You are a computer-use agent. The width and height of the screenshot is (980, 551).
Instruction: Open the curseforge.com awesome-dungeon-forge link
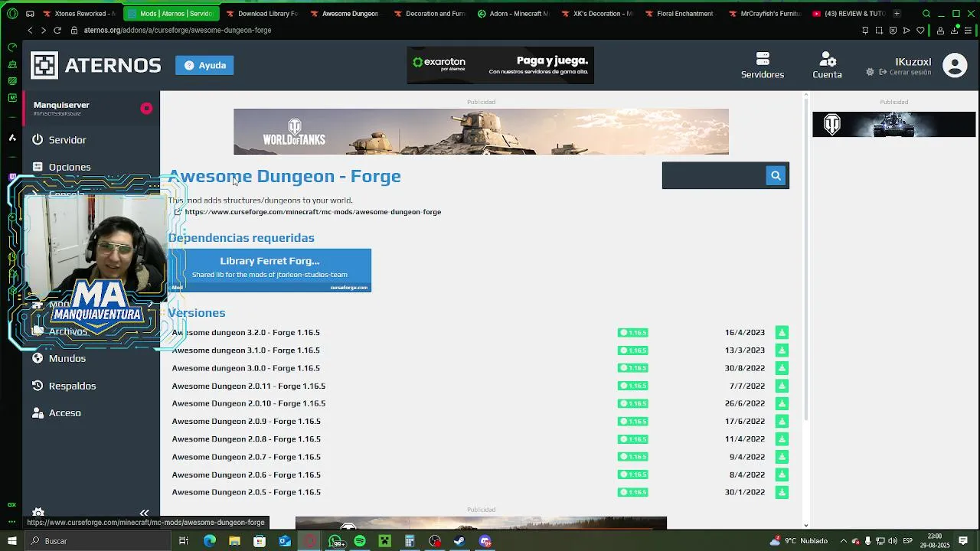312,212
